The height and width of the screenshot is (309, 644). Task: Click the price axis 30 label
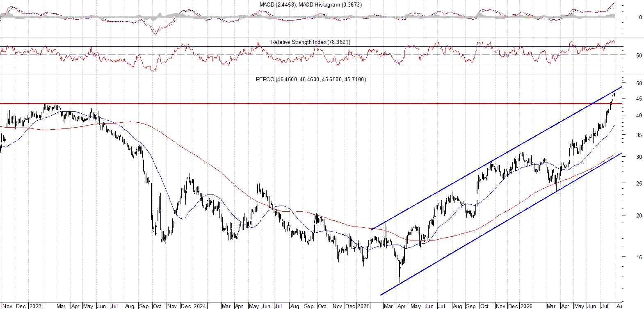(x=639, y=157)
